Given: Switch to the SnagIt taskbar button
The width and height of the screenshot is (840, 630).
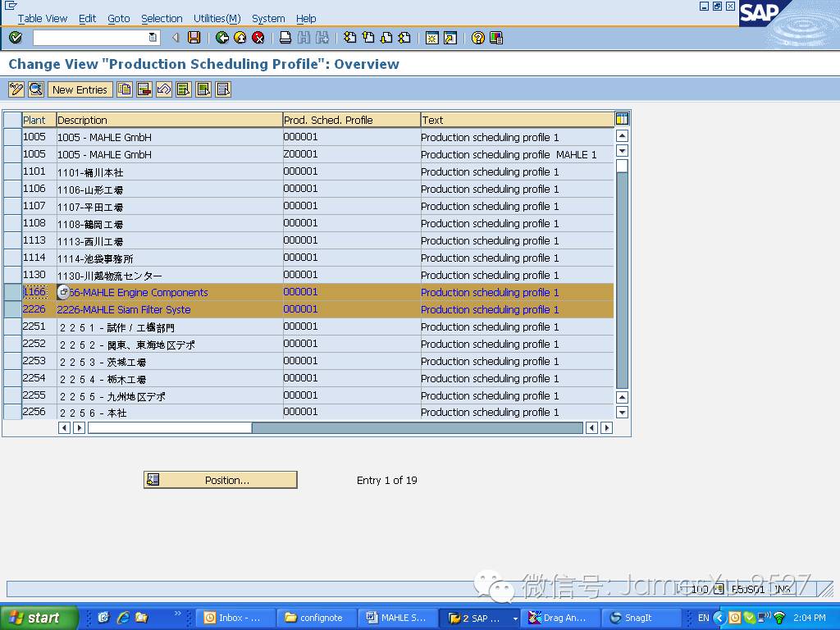Looking at the screenshot, I should click(x=641, y=618).
